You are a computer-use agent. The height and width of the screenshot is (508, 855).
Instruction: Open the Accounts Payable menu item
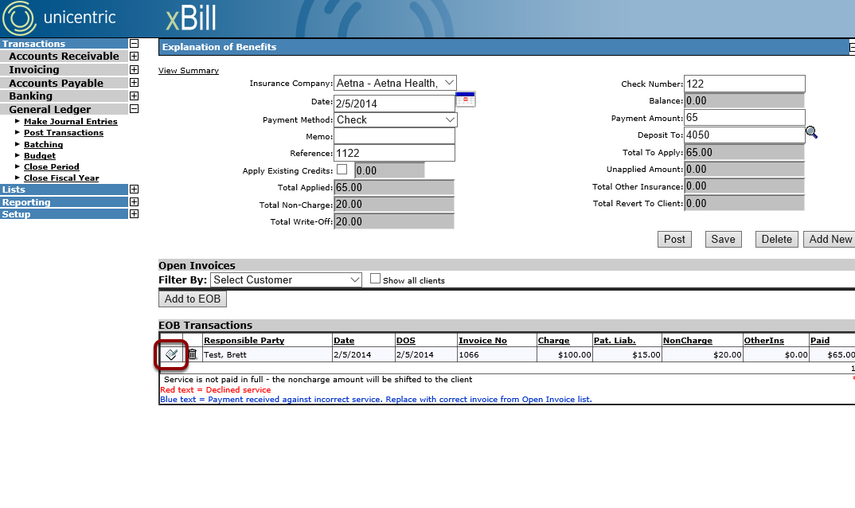coord(56,83)
